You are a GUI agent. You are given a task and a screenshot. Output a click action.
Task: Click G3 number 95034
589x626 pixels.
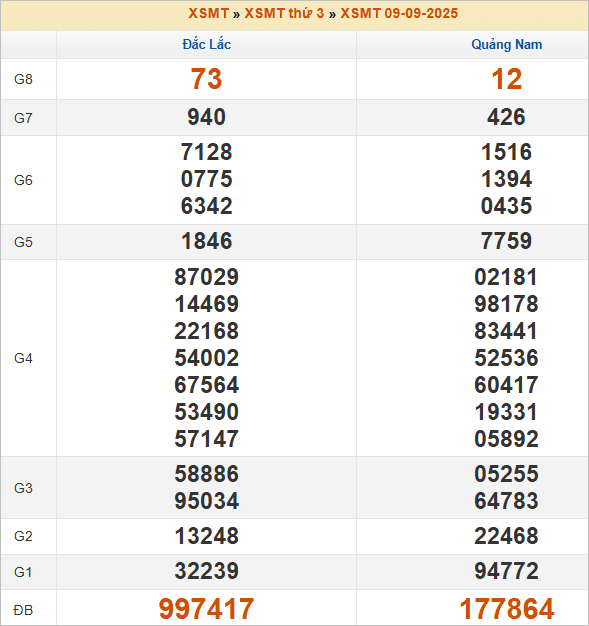coord(206,501)
